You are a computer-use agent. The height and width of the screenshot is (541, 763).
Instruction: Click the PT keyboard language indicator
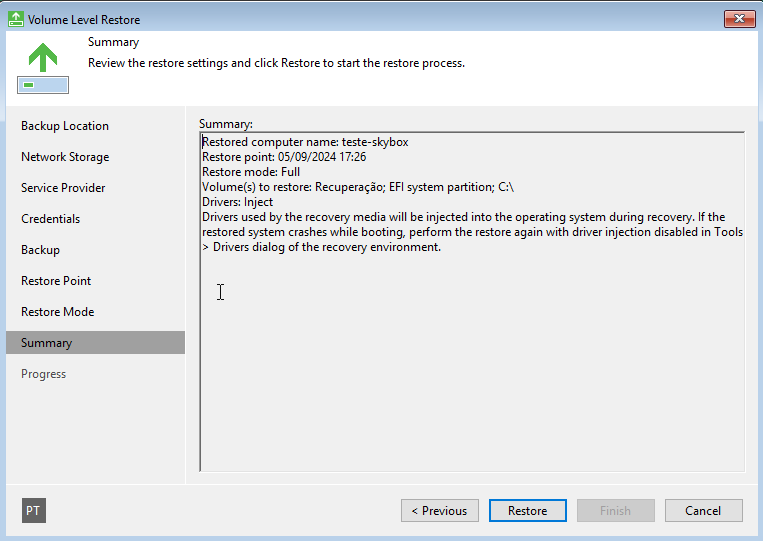tap(34, 510)
